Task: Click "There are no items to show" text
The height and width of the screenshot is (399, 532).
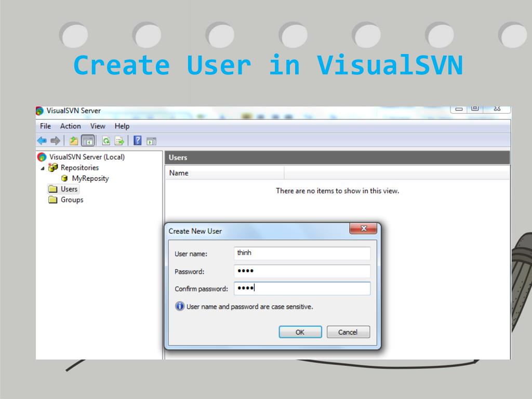Action: coord(337,191)
